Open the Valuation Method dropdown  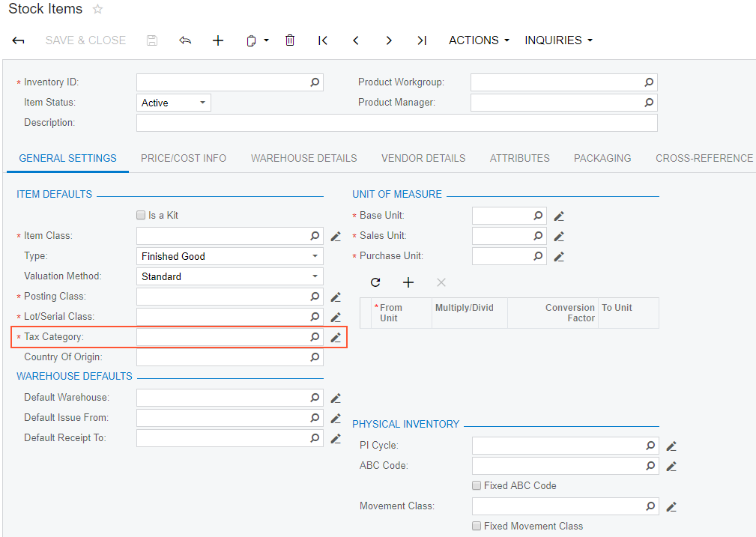(229, 276)
